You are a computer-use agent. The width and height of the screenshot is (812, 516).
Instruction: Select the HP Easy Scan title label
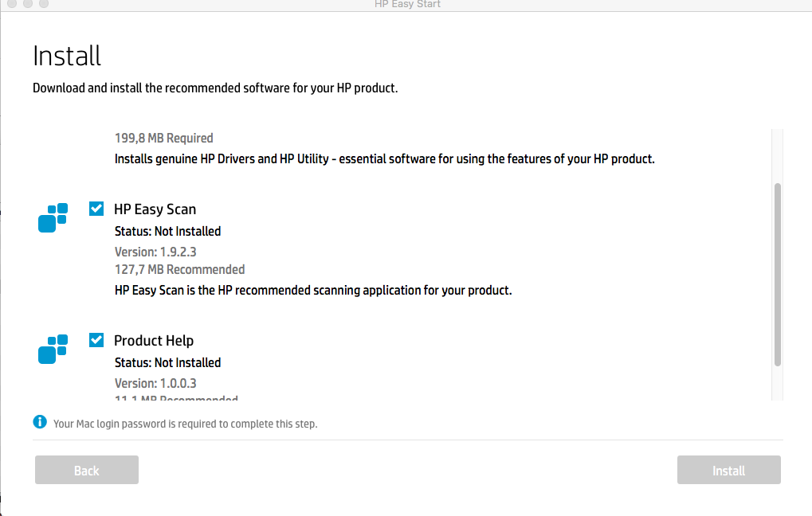point(155,209)
